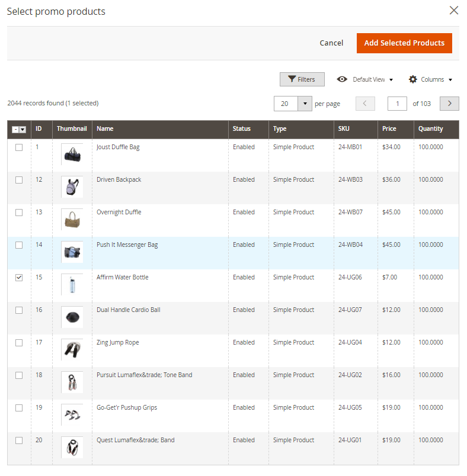Sort by the Price column header

tap(389, 129)
